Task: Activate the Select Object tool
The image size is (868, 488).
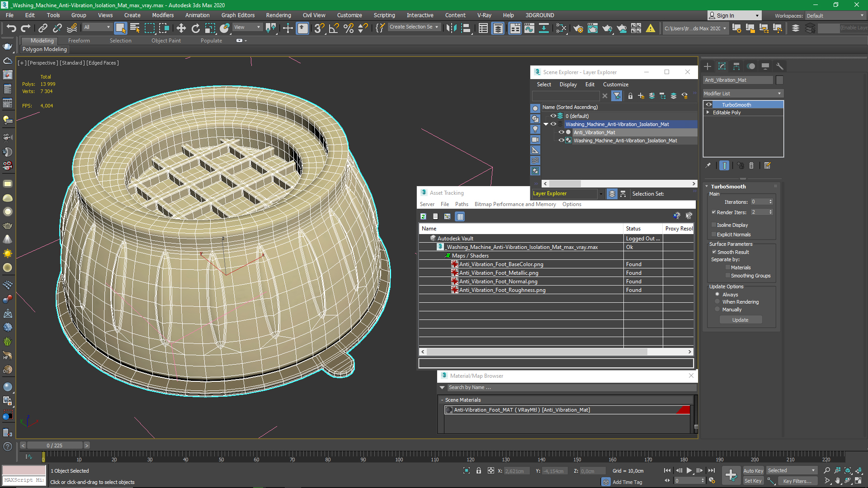Action: (x=120, y=28)
